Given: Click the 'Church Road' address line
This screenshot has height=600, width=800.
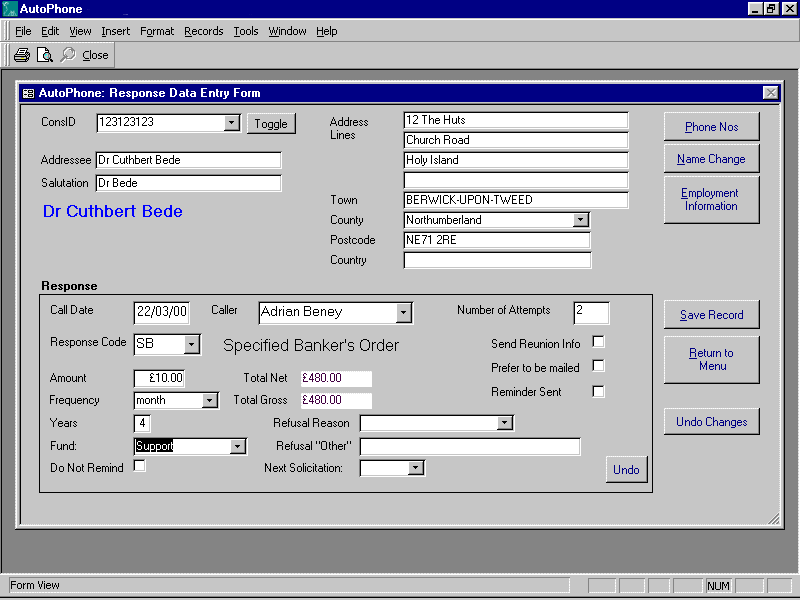Looking at the screenshot, I should 516,140.
